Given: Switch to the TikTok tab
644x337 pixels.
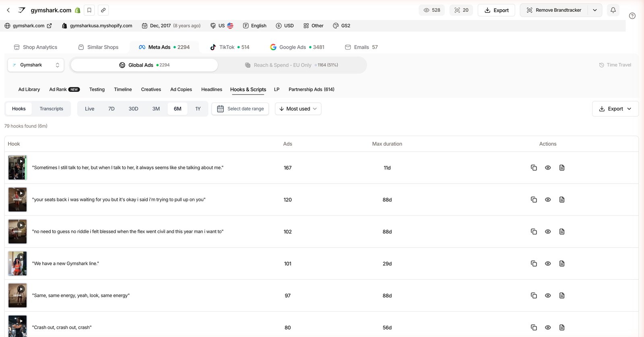Looking at the screenshot, I should [x=230, y=47].
